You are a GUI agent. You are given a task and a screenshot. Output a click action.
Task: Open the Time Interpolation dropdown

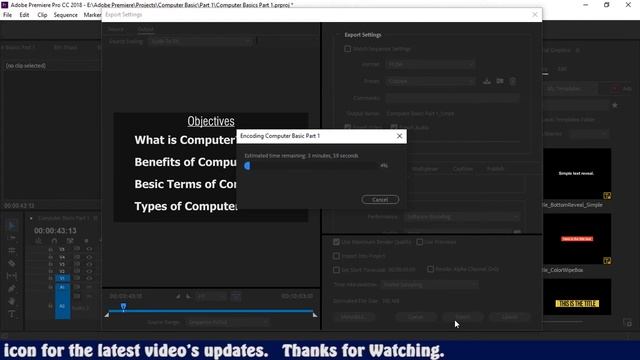click(429, 284)
